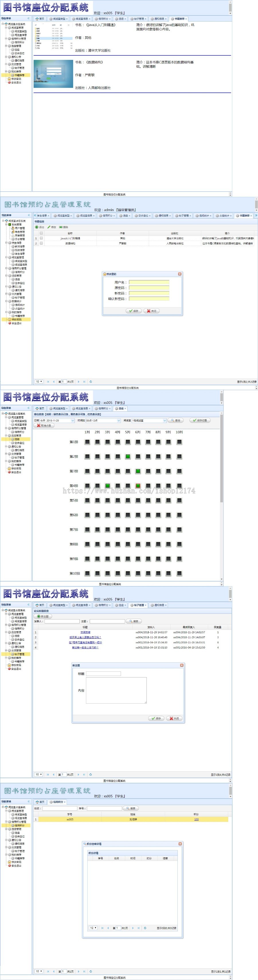Go to last page in admin book list pagination

point(84,381)
